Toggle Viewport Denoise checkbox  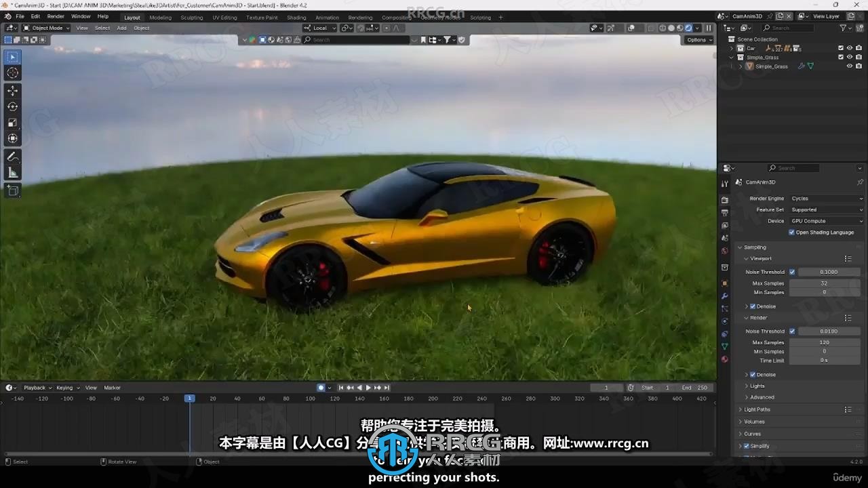[753, 306]
